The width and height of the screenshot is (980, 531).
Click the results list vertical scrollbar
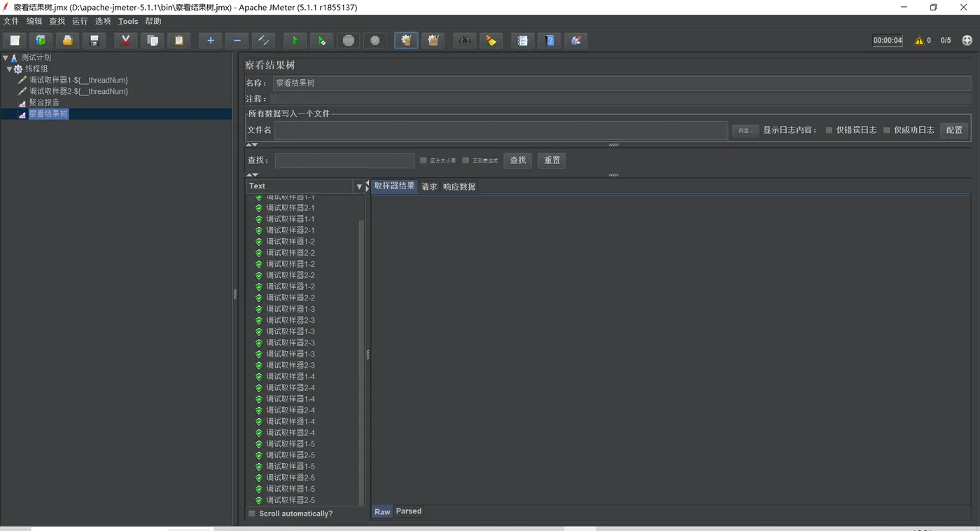tap(361, 363)
